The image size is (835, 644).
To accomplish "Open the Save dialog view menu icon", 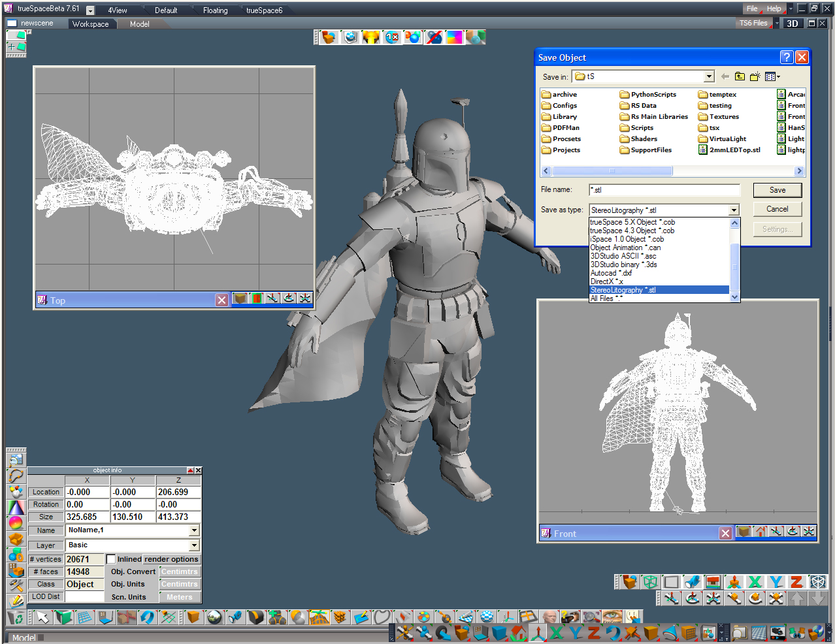I will click(x=772, y=76).
